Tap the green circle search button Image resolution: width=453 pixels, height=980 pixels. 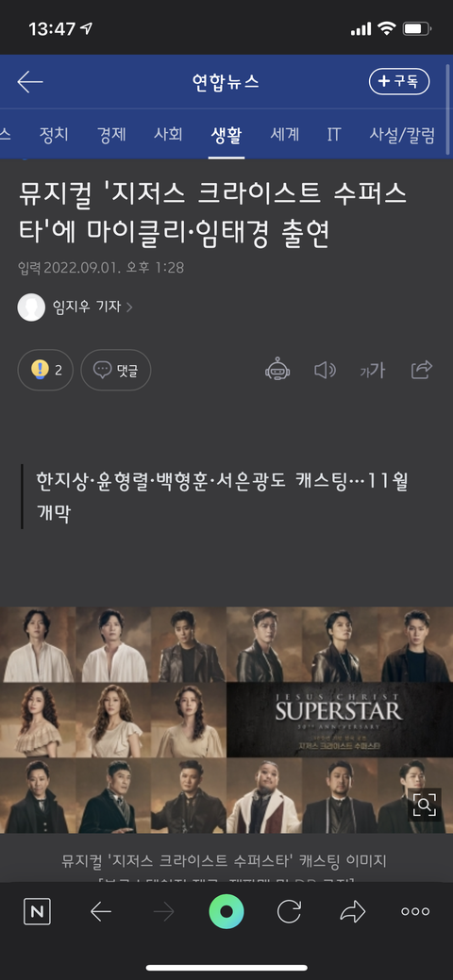tap(226, 912)
